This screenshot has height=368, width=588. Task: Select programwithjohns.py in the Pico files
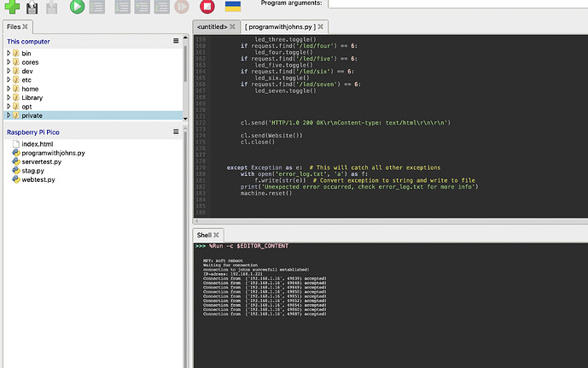[x=53, y=153]
